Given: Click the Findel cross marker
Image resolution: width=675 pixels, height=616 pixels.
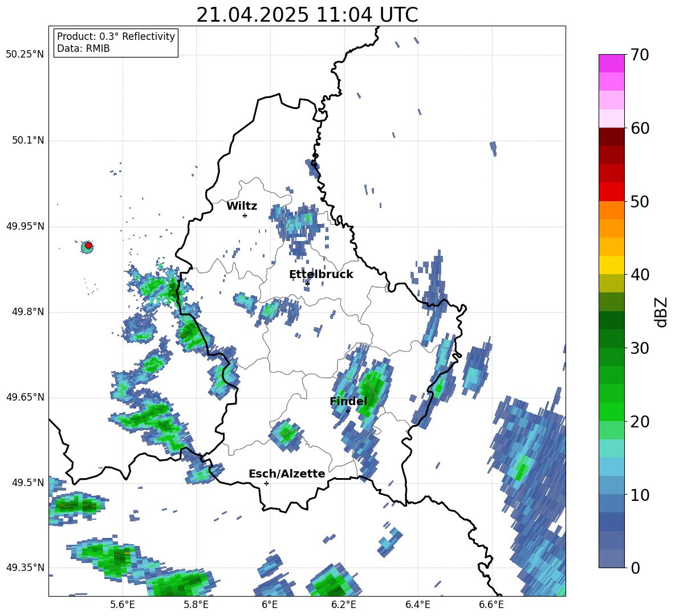Looking at the screenshot, I should [348, 411].
